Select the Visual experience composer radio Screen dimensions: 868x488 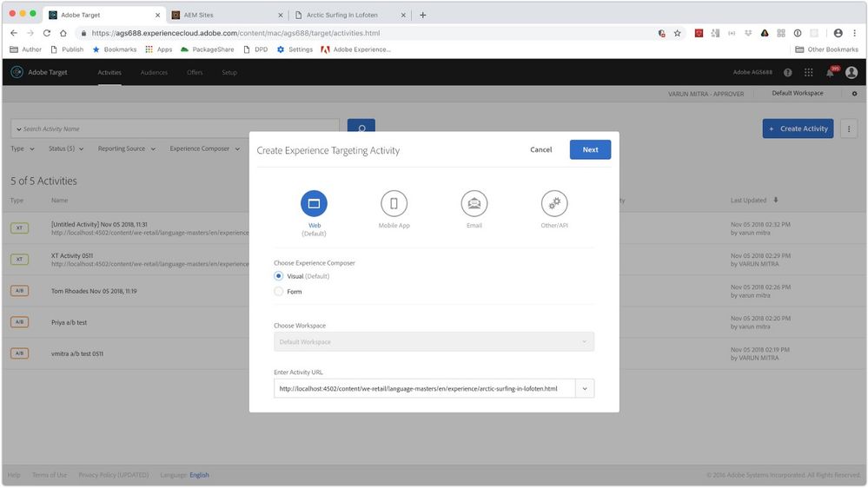pyautogui.click(x=279, y=276)
